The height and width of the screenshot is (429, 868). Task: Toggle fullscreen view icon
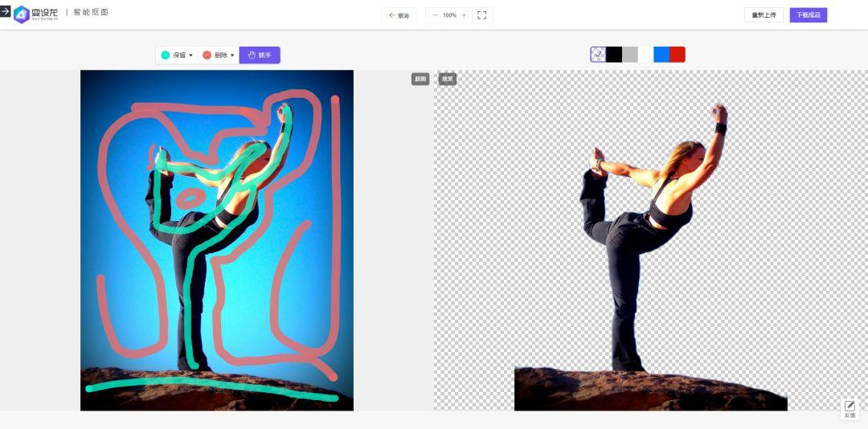481,15
